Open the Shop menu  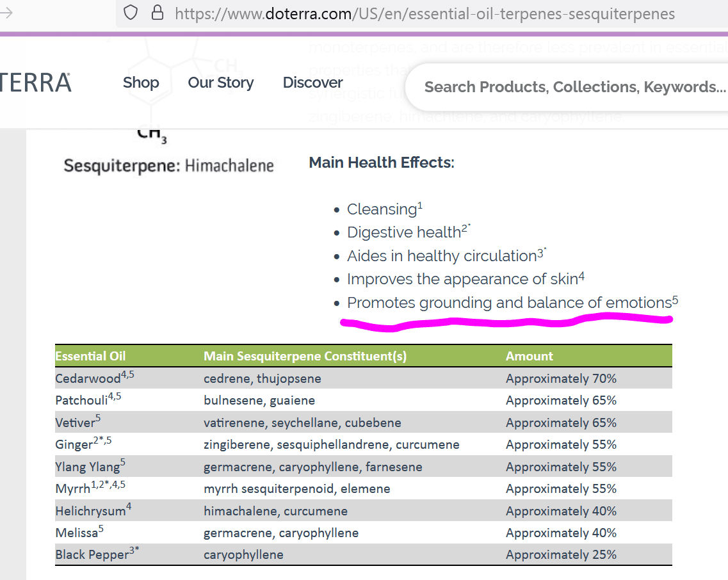click(x=141, y=83)
